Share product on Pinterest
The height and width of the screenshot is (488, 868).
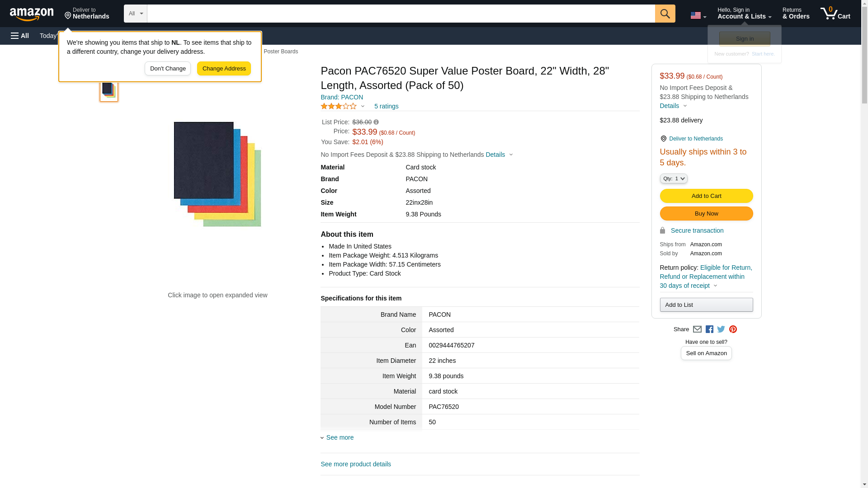pos(733,329)
